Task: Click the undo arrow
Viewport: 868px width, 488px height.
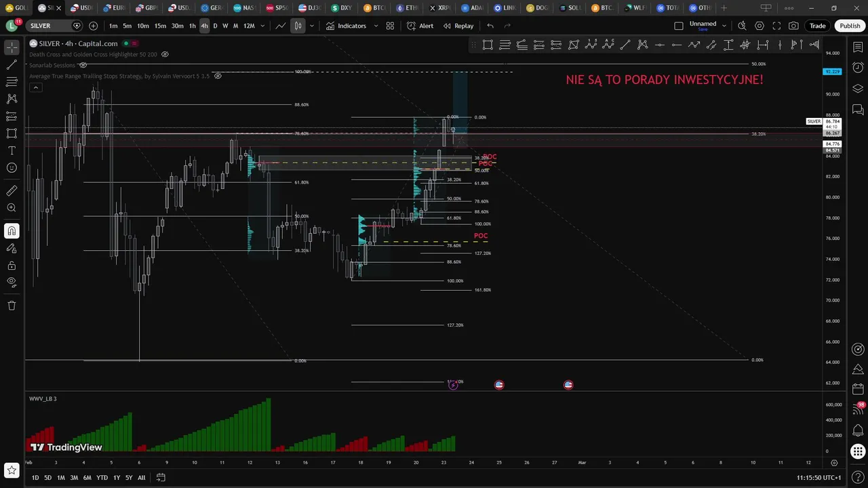Action: coord(490,26)
